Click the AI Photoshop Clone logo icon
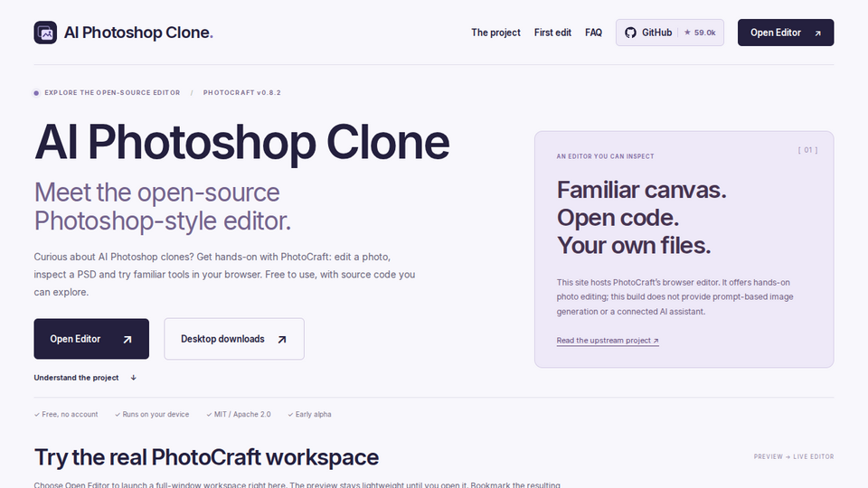This screenshot has height=488, width=868. coord(45,33)
